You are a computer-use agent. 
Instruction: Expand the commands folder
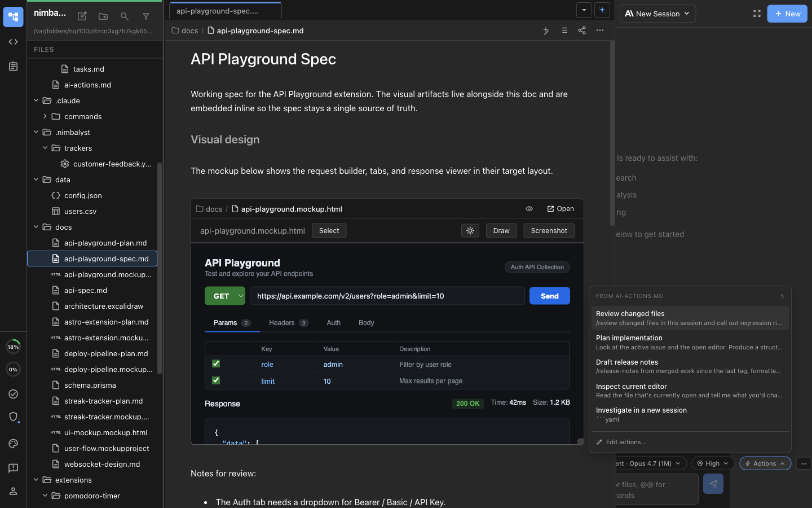(x=45, y=116)
